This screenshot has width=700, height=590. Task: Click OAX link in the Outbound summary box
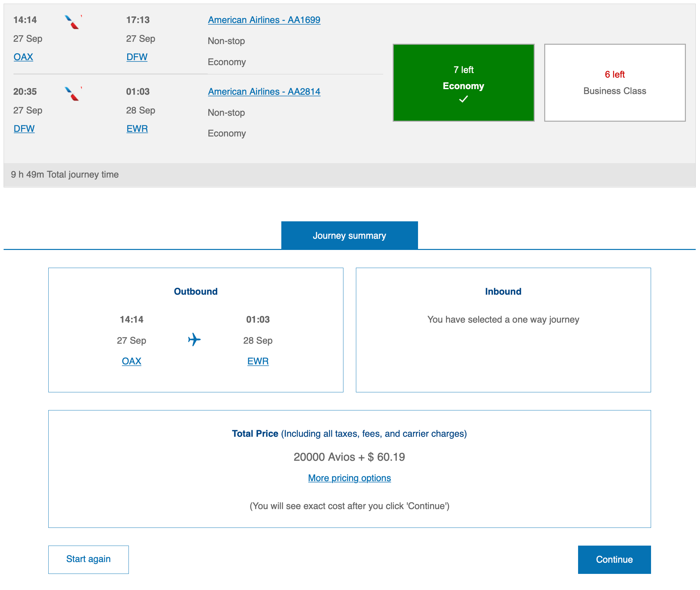pos(132,361)
